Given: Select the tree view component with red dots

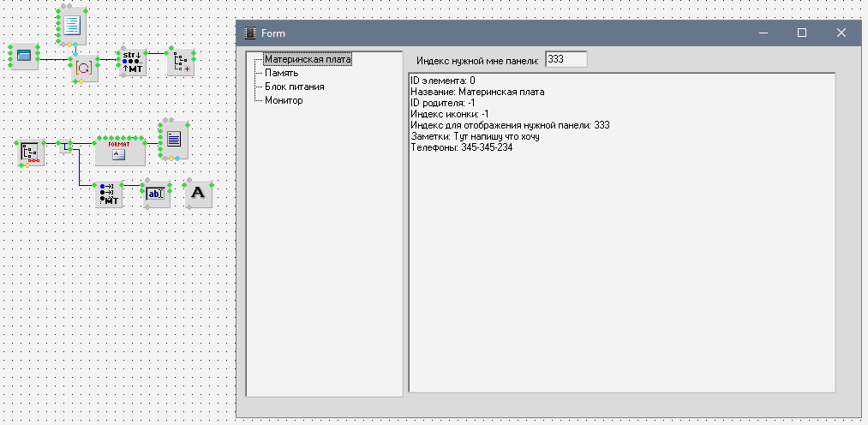Looking at the screenshot, I should (x=31, y=153).
